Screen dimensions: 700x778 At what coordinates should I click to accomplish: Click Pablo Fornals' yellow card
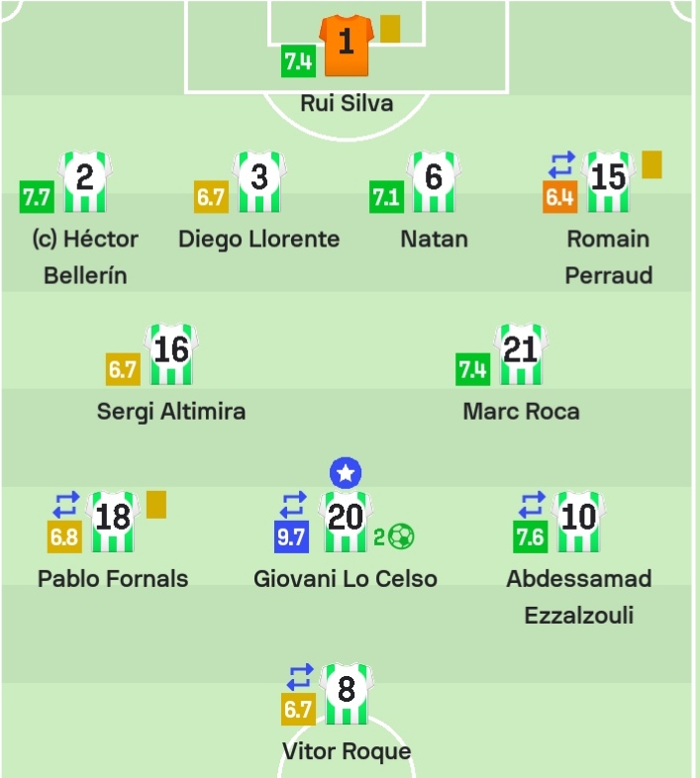click(x=156, y=505)
